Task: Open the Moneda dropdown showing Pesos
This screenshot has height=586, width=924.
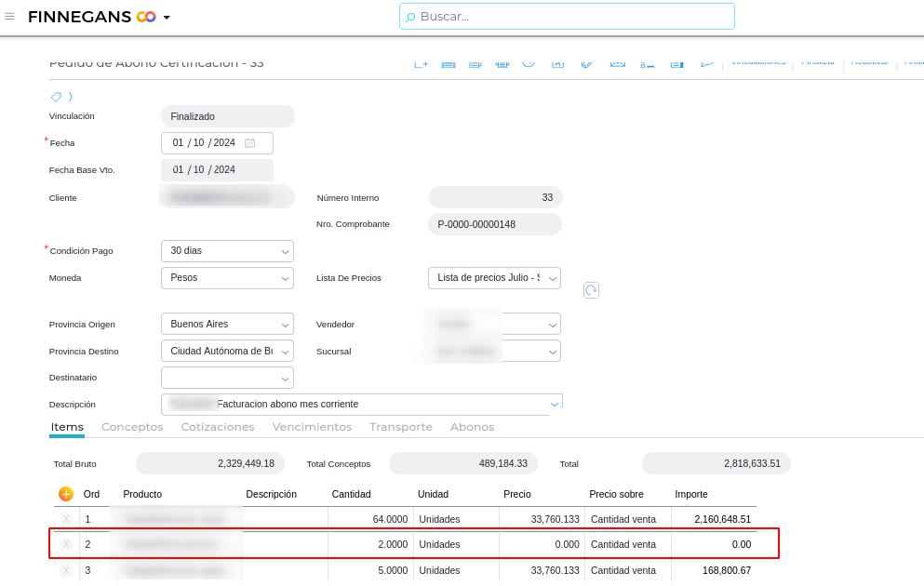Action: coord(285,278)
